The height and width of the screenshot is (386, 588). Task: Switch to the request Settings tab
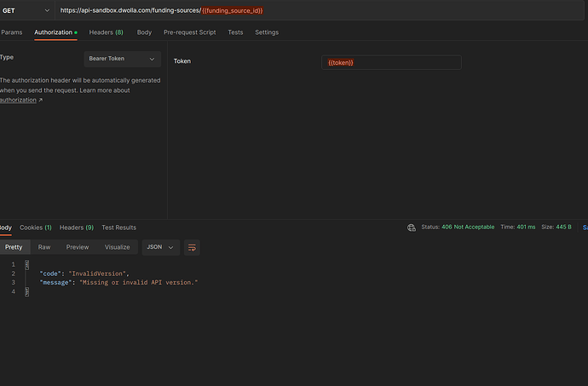point(267,32)
